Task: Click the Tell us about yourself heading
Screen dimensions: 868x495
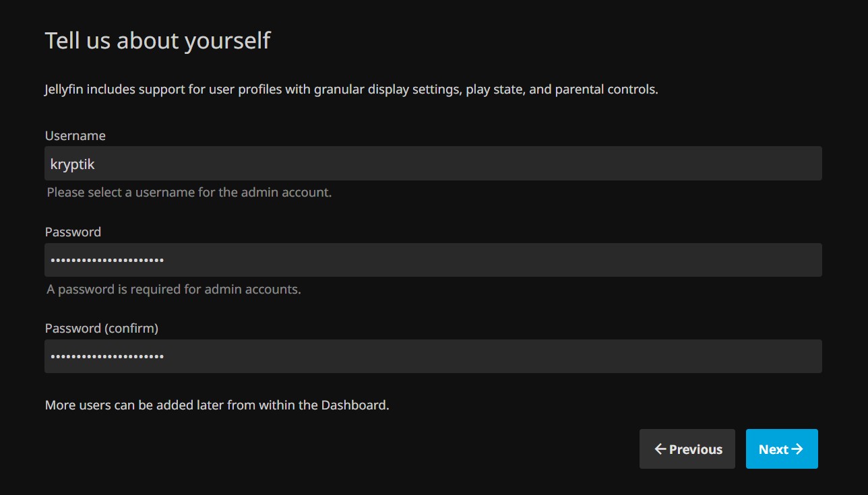Action: click(x=157, y=40)
